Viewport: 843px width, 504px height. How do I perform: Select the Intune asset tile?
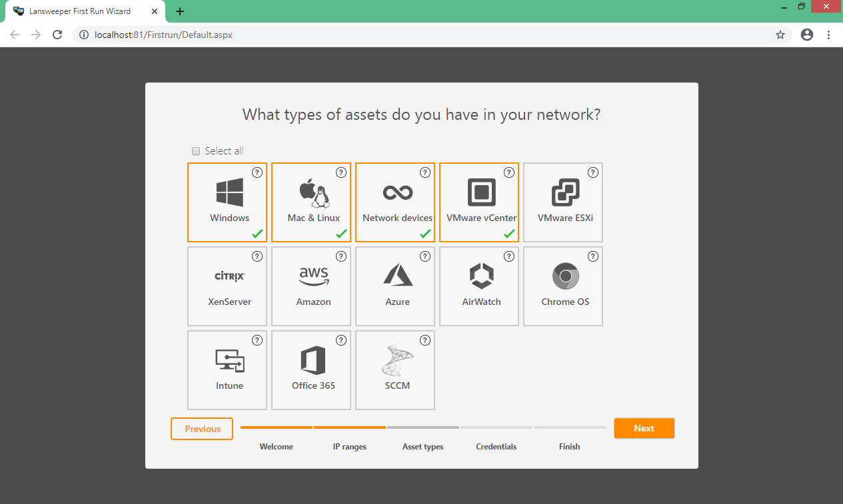(x=227, y=370)
